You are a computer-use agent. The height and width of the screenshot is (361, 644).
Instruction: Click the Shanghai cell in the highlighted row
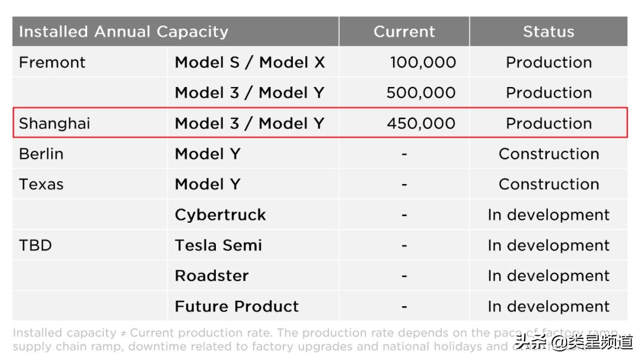54,123
